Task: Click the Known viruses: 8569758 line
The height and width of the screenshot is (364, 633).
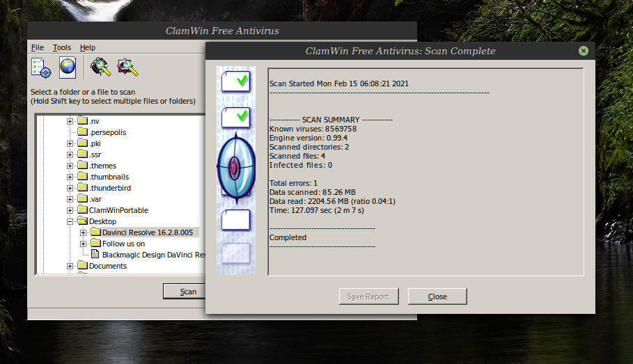Action: (x=313, y=129)
